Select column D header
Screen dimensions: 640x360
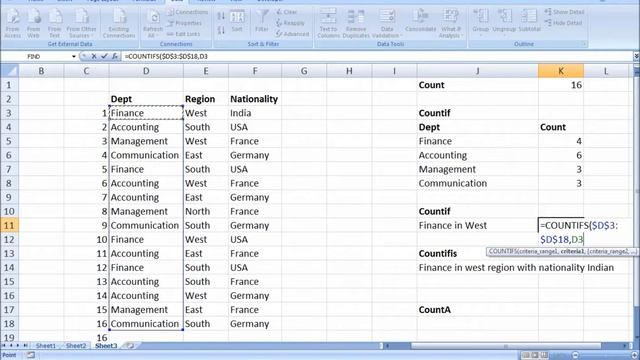(146, 71)
